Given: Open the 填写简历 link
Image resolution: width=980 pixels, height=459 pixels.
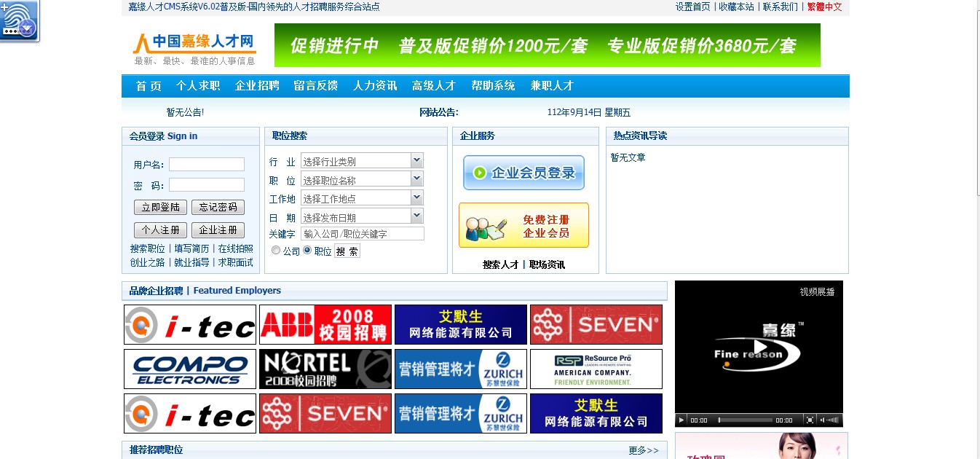Looking at the screenshot, I should click(191, 248).
